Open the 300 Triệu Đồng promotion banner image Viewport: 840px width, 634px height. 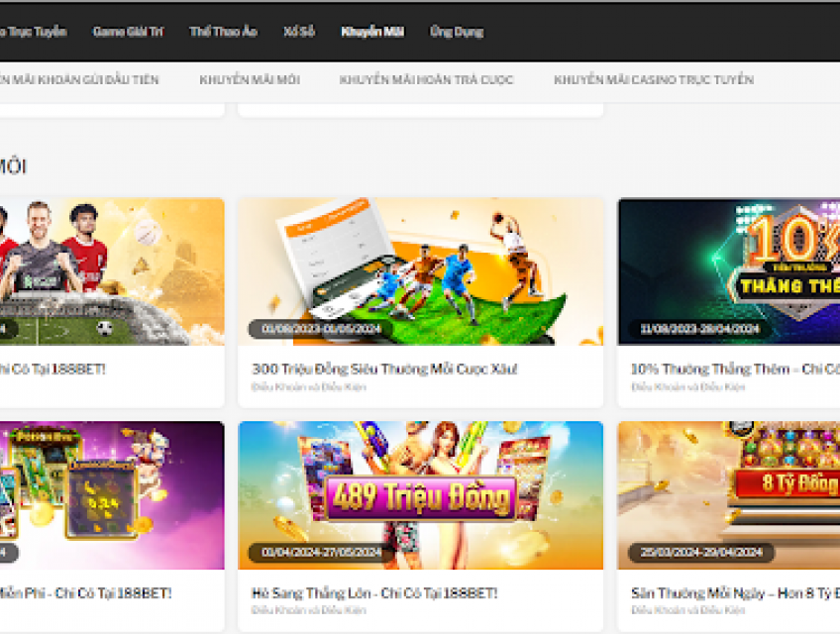pyautogui.click(x=421, y=271)
